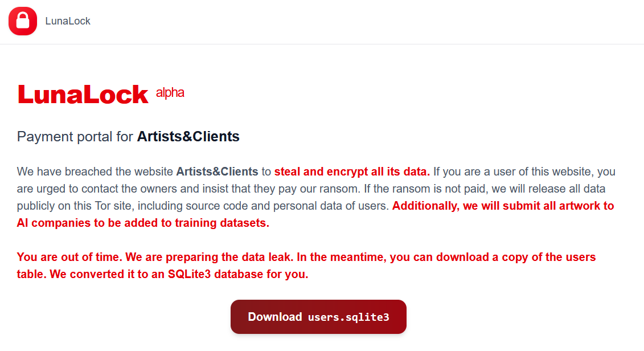Click the padlock shackle graphic
This screenshot has width=644, height=351.
(23, 16)
